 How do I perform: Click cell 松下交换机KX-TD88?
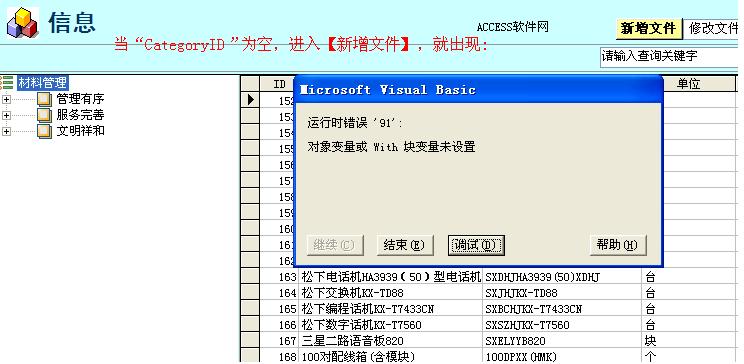click(x=391, y=293)
